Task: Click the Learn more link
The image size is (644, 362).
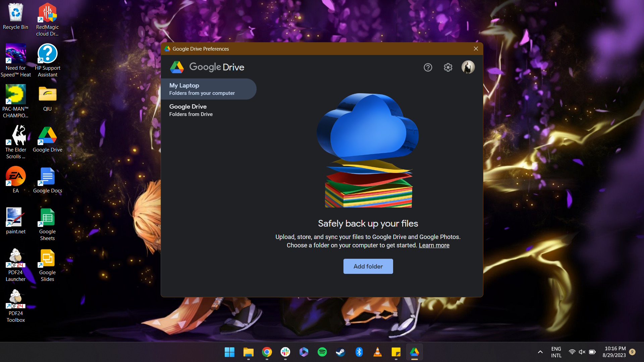Action: pos(434,245)
